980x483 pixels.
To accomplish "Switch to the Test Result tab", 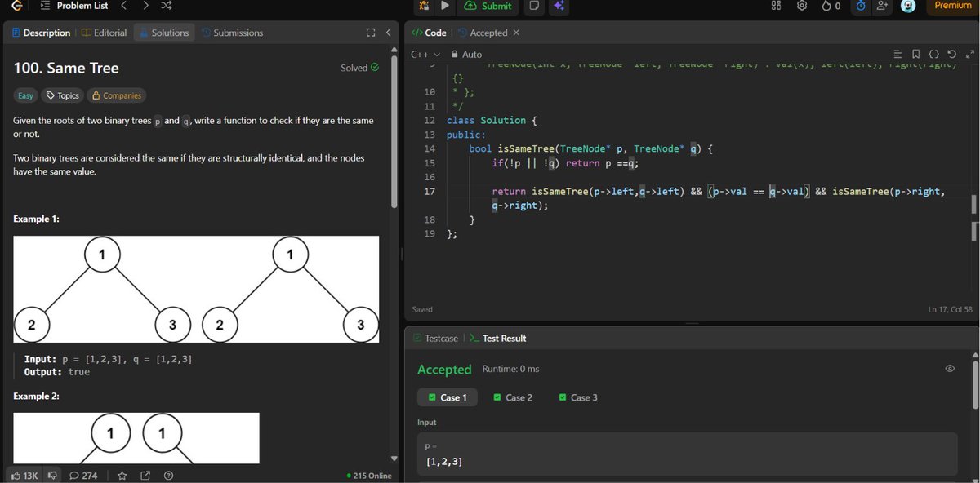I will coord(497,338).
